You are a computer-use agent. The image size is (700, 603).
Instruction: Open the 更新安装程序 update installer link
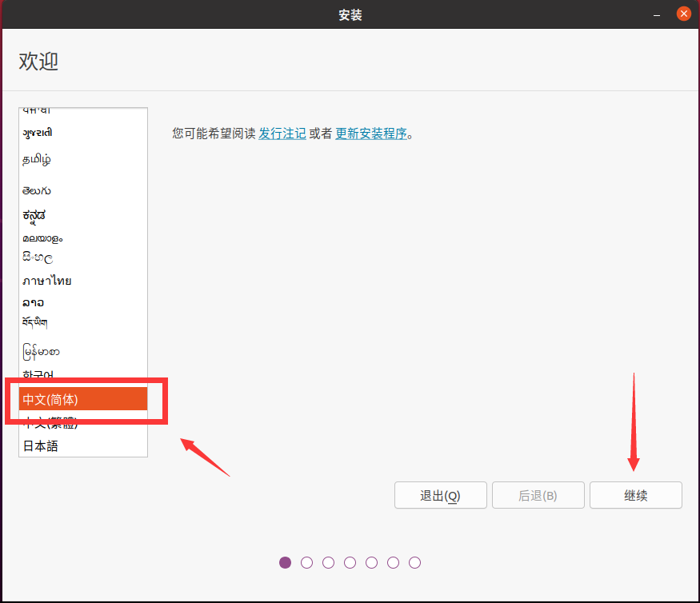371,134
